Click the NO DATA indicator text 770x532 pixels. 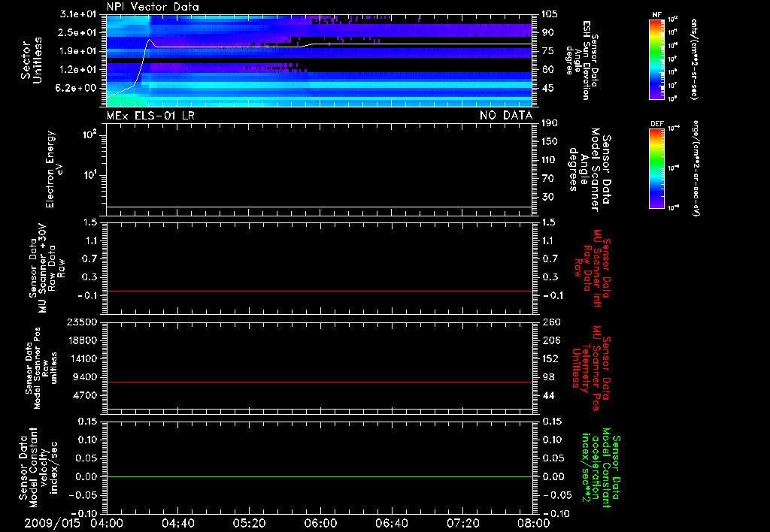pyautogui.click(x=505, y=115)
